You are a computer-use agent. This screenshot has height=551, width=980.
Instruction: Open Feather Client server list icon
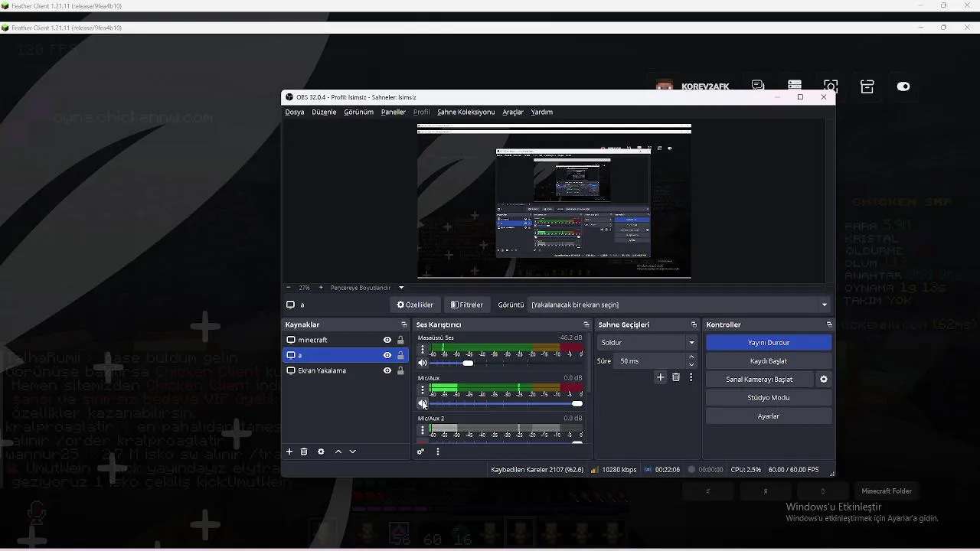coord(795,86)
